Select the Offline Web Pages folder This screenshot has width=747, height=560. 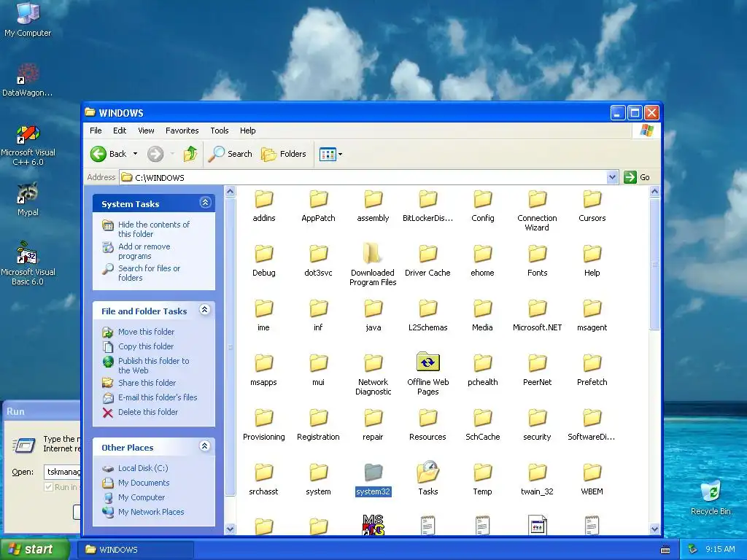(x=427, y=362)
